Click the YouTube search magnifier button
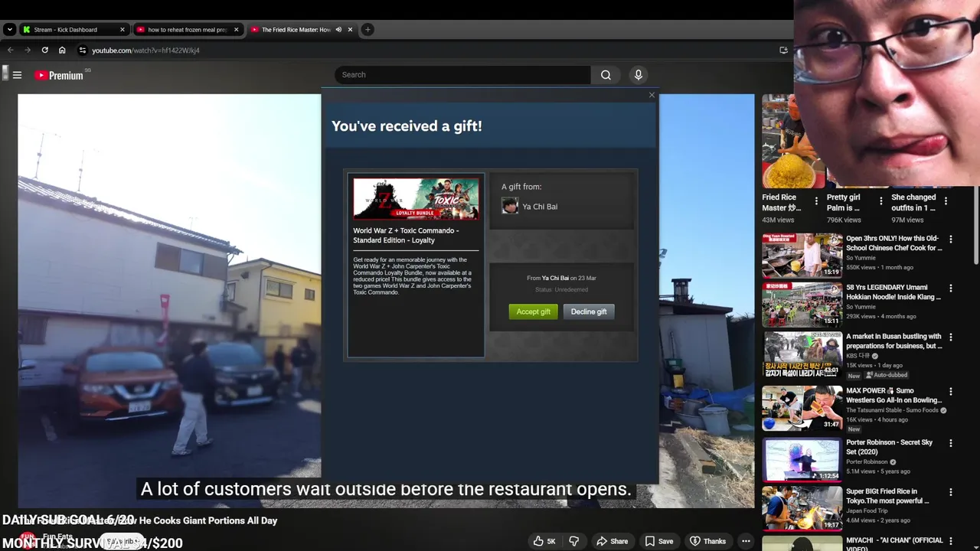Image resolution: width=980 pixels, height=551 pixels. [x=606, y=75]
